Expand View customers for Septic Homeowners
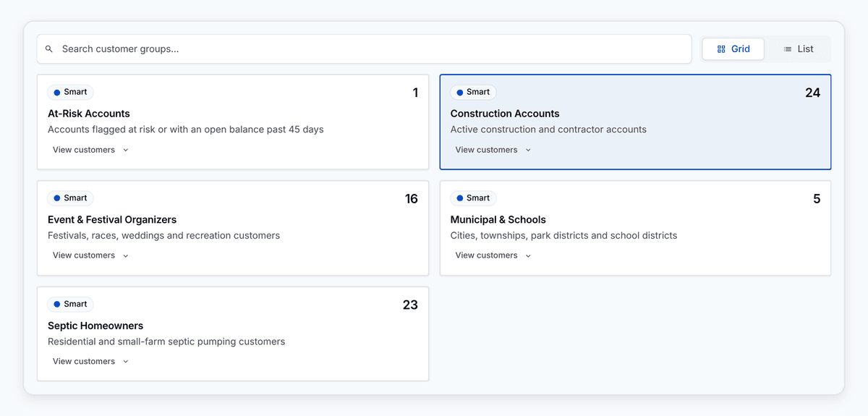This screenshot has height=416, width=868. (x=90, y=361)
